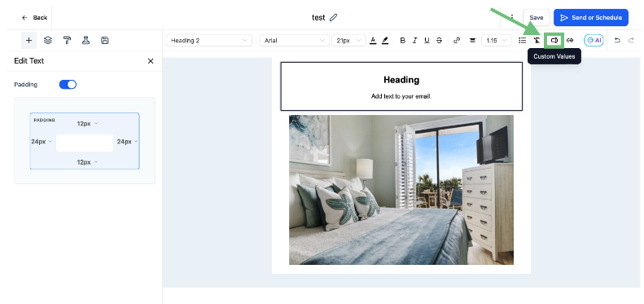Undo the last change

coord(617,40)
